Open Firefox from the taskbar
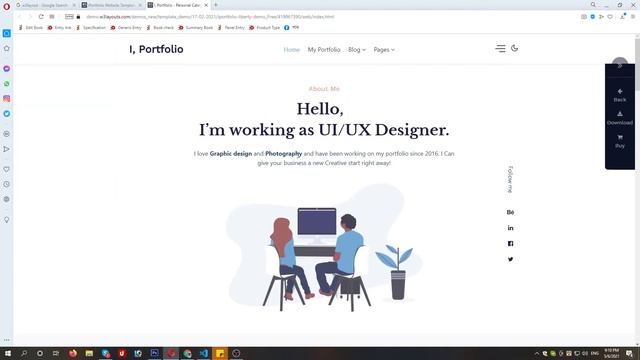640x360 pixels. 73,353
